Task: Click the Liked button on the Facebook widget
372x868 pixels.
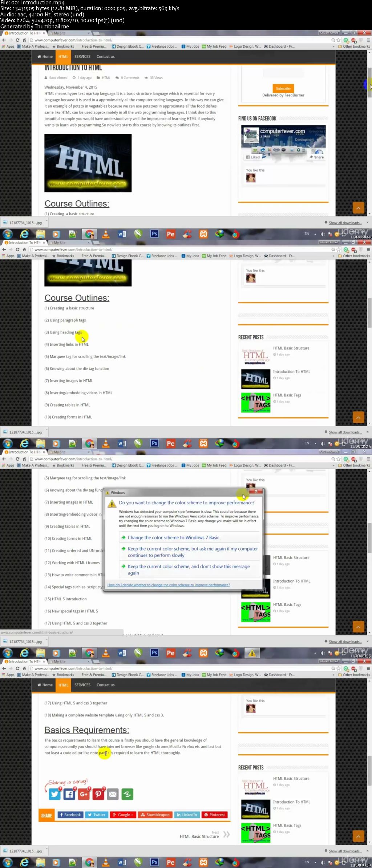Action: tap(253, 157)
